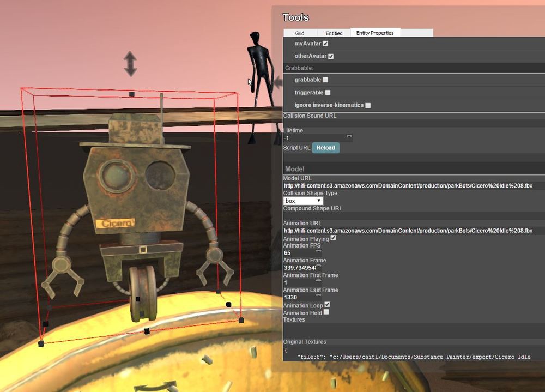Click the Animation URL field
This screenshot has width=545, height=392.
[414, 231]
